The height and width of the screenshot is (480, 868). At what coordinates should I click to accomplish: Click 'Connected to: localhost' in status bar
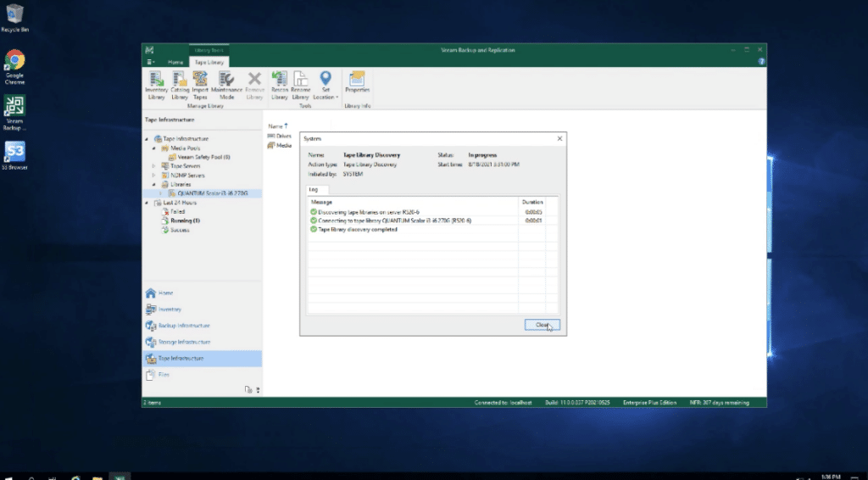pos(503,403)
